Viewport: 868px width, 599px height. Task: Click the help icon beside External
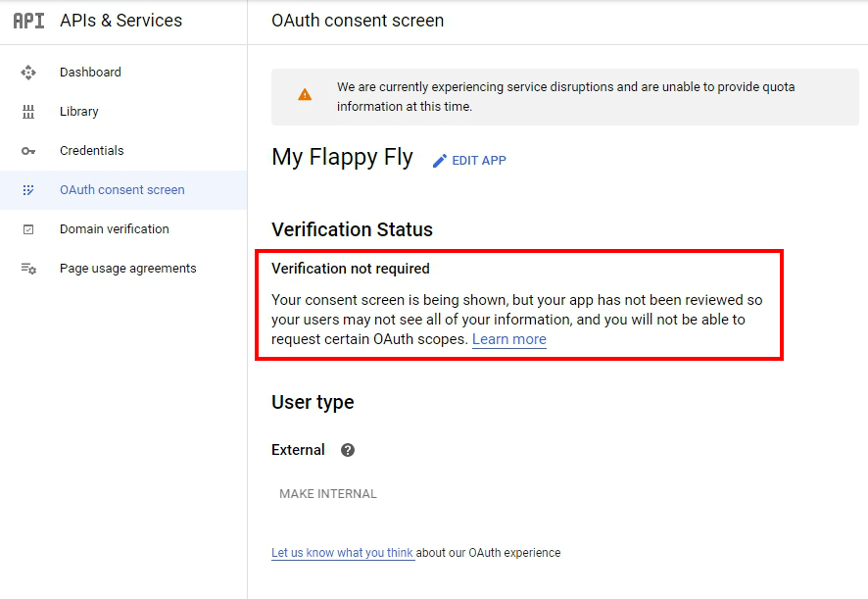348,450
